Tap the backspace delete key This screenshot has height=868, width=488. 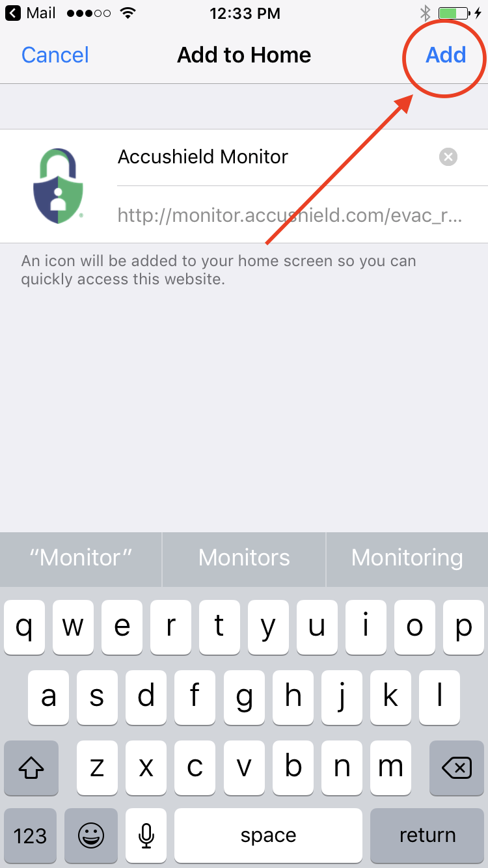(457, 768)
